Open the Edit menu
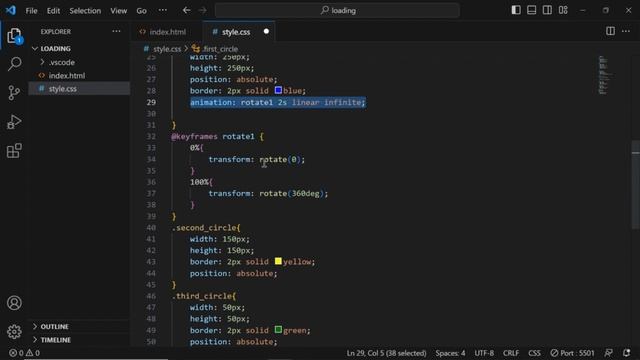 click(53, 11)
